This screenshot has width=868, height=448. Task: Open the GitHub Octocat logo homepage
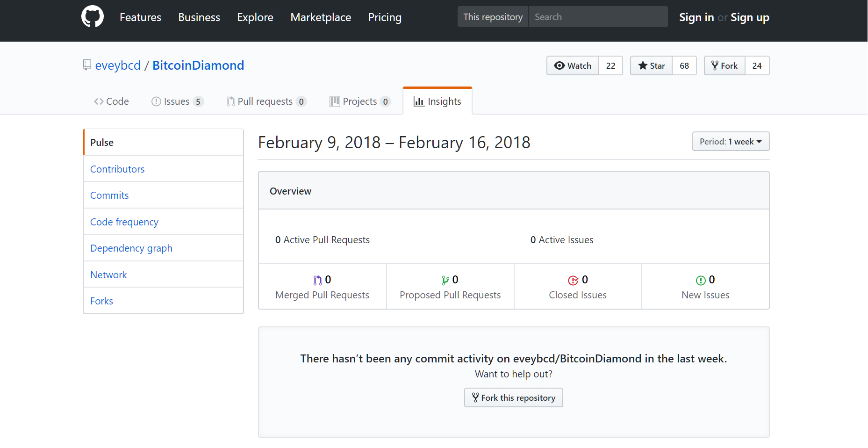coord(93,17)
